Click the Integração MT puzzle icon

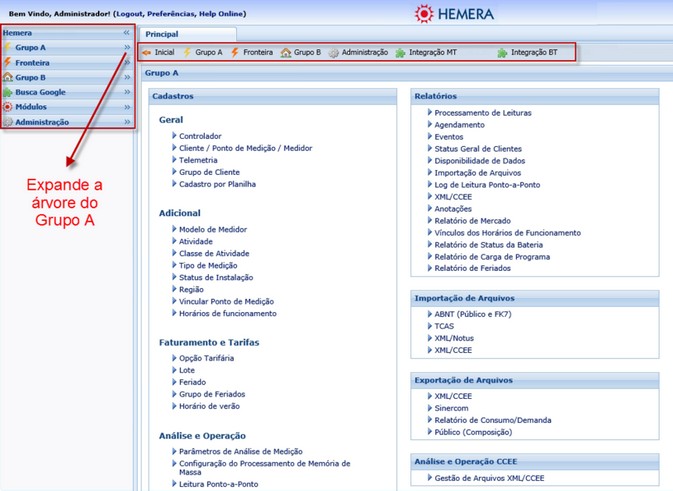pyautogui.click(x=401, y=52)
